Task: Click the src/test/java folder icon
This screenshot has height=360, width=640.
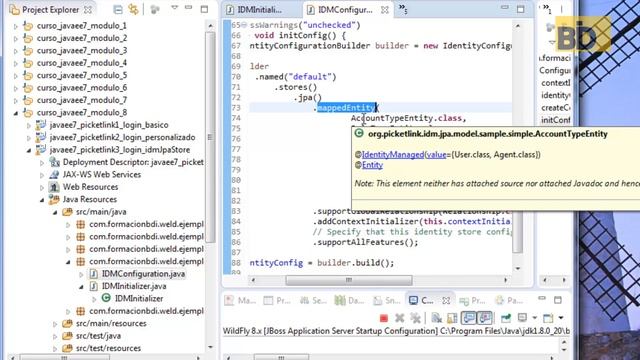Action: pos(67,336)
